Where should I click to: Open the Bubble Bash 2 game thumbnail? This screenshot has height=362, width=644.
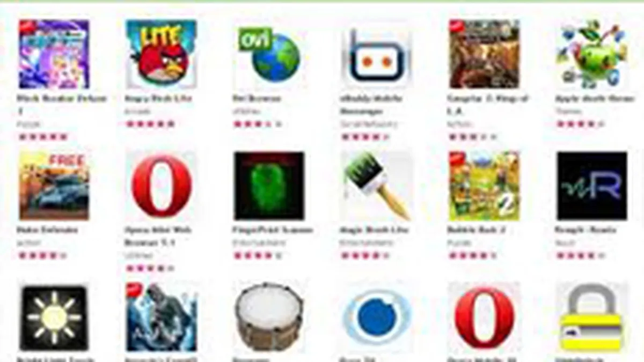point(484,186)
